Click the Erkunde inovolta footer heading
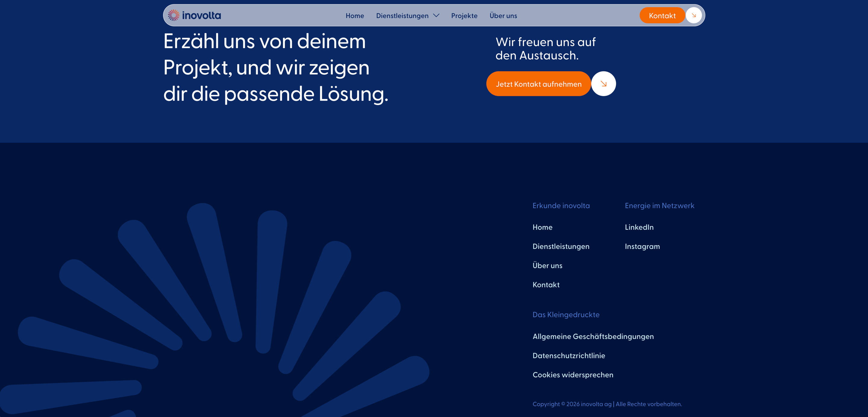Screen dimensions: 868x417 [x=561, y=206]
